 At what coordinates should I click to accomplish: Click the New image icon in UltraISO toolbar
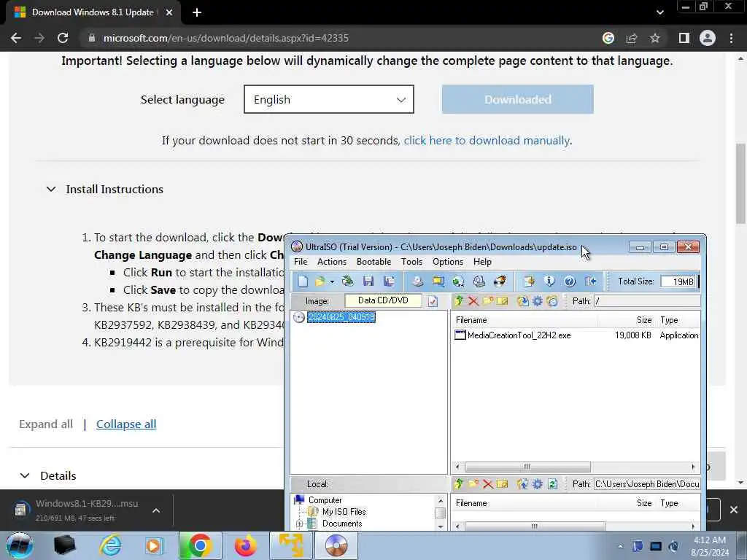[303, 281]
